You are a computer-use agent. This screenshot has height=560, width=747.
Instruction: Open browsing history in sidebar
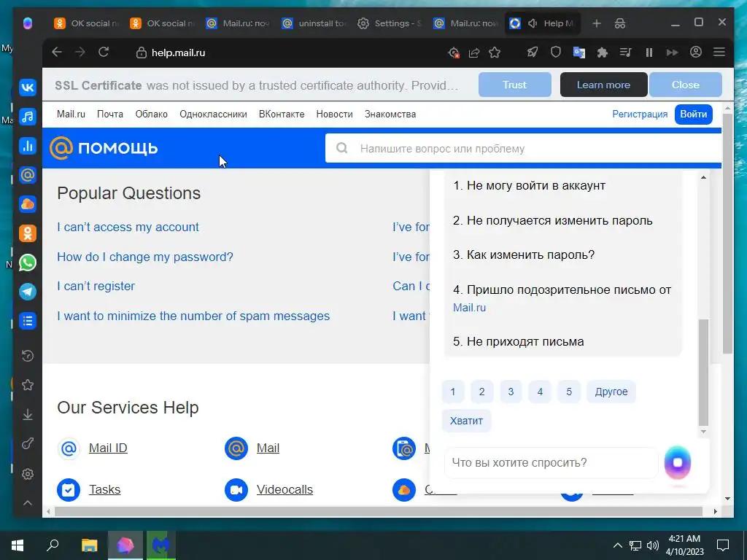(28, 356)
